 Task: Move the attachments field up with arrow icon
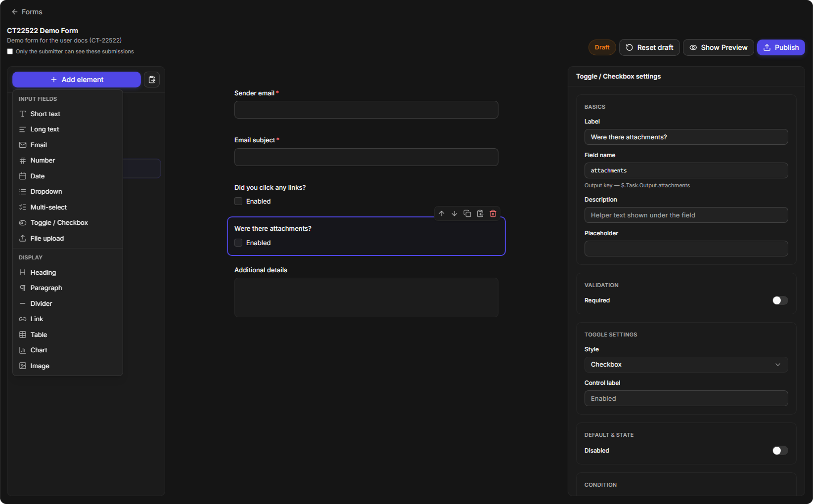point(442,213)
